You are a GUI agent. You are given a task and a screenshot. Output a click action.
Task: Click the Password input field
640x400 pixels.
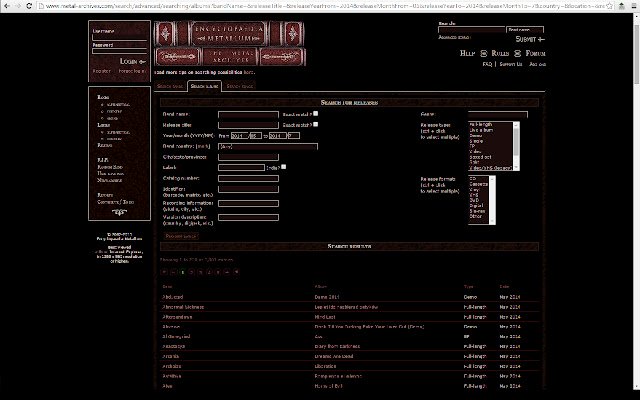point(119,51)
